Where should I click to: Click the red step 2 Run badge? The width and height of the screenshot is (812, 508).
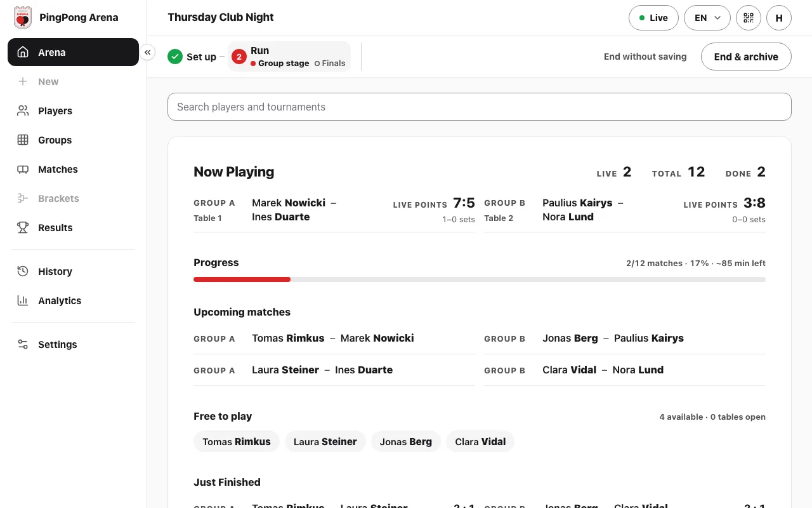pos(239,57)
